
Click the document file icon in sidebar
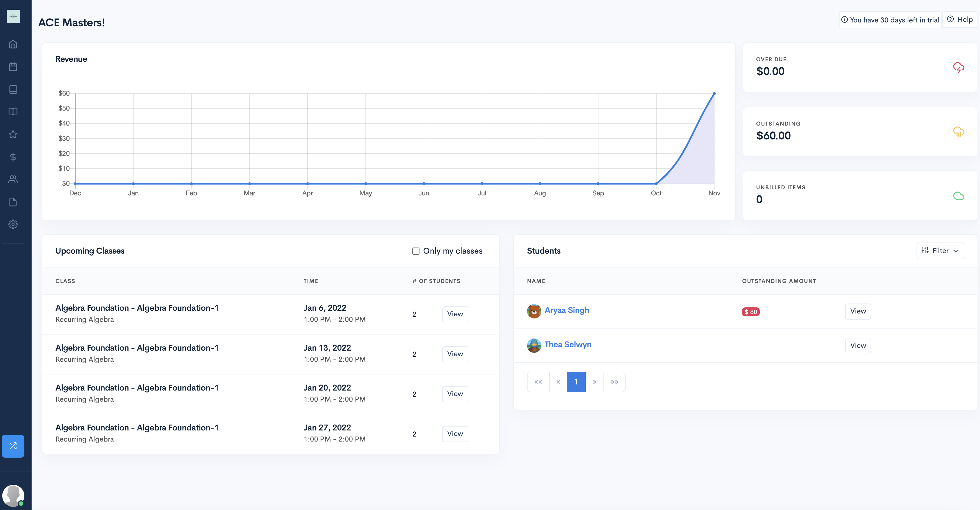(x=13, y=202)
